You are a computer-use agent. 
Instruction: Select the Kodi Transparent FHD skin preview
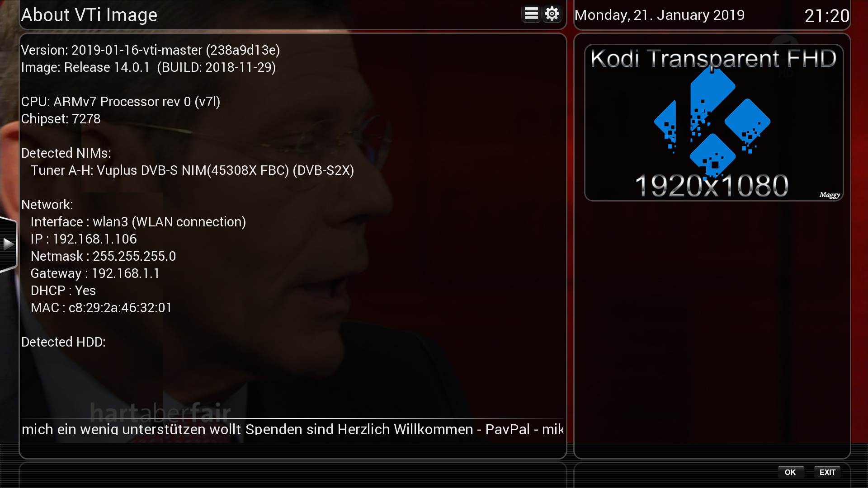click(713, 122)
